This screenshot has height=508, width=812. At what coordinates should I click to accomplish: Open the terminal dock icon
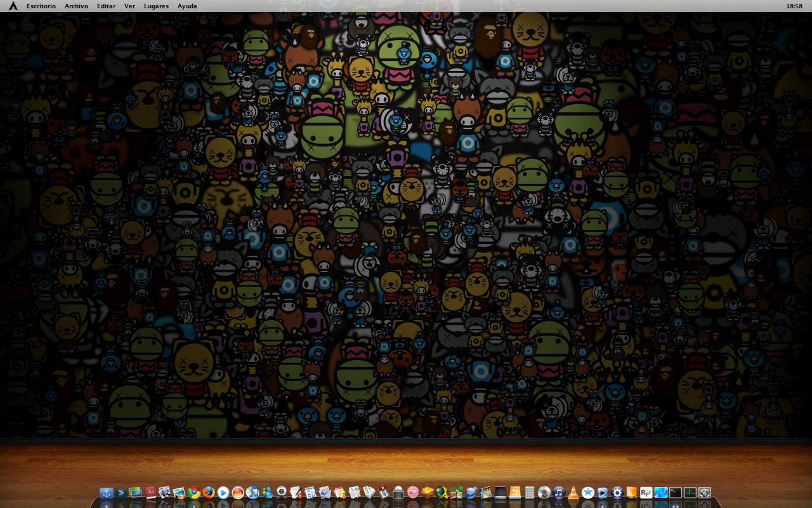(676, 493)
